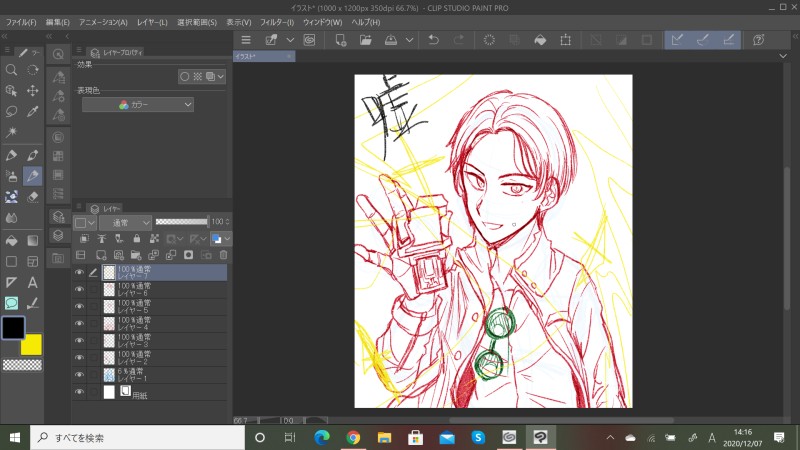Open the レイヤー(L) menu
The height and width of the screenshot is (450, 800).
(x=152, y=22)
